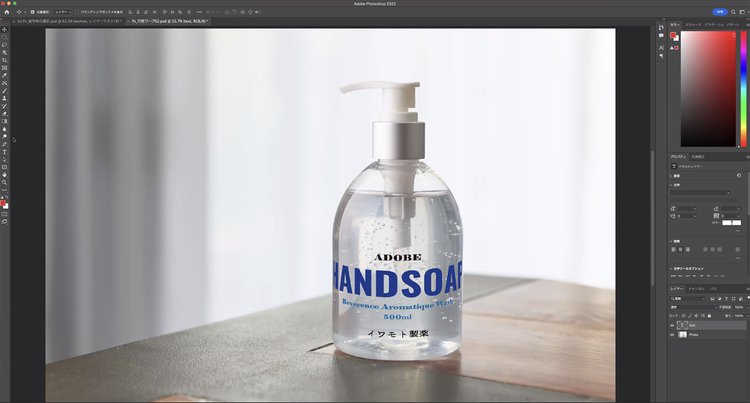Image resolution: width=750 pixels, height=403 pixels.
Task: Open the Auto-Select layer/group dropdown
Action: [x=62, y=12]
